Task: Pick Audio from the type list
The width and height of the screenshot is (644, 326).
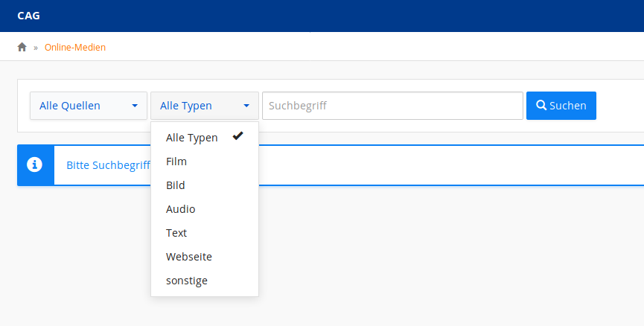Action: 180,209
